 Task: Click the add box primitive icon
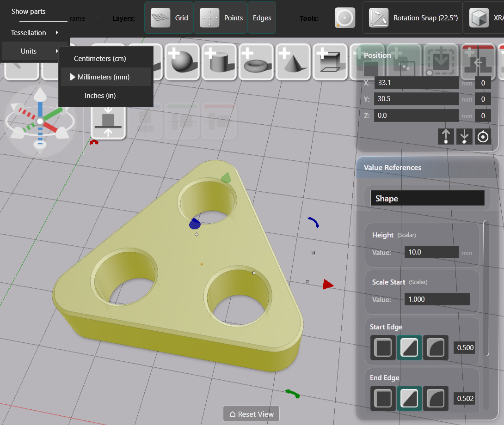(x=329, y=61)
